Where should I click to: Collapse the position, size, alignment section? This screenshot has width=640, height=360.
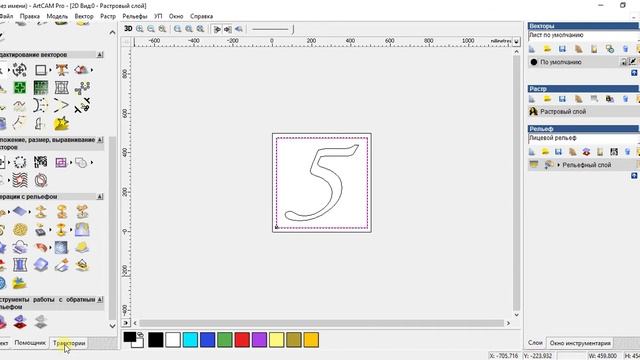[100, 140]
